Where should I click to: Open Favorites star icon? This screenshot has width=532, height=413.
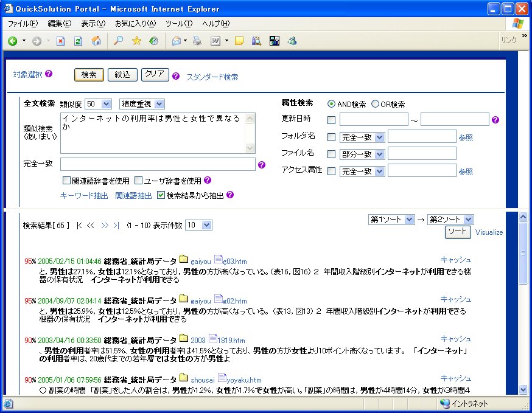click(x=136, y=41)
